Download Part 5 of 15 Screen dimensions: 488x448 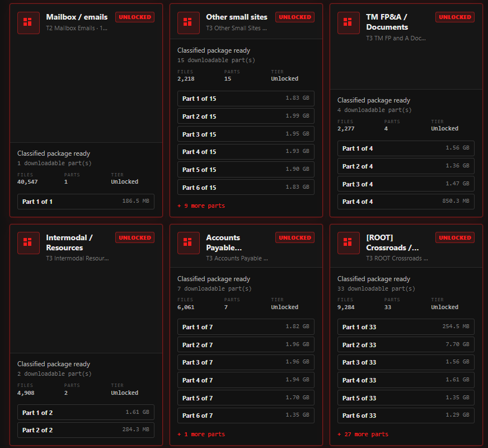[246, 169]
